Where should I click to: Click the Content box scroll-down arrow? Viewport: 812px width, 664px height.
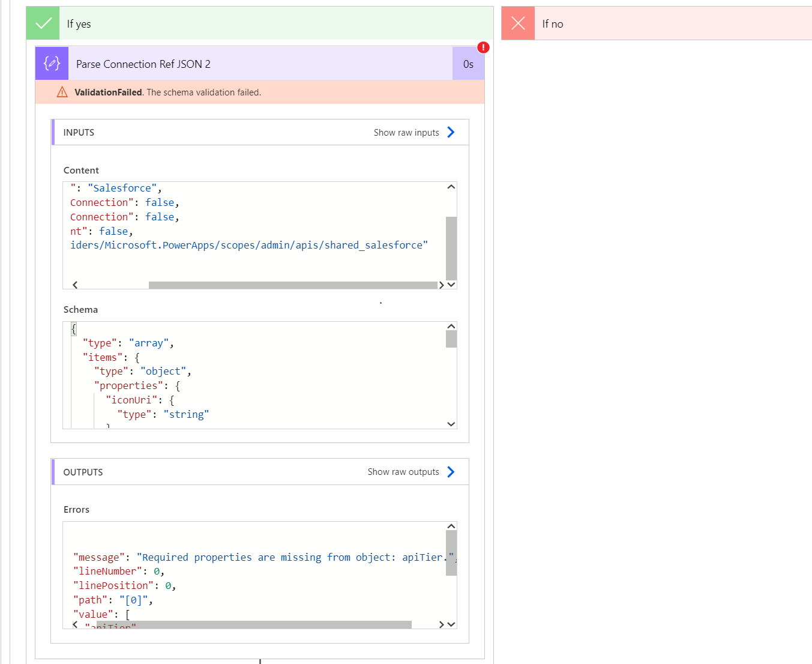(451, 285)
